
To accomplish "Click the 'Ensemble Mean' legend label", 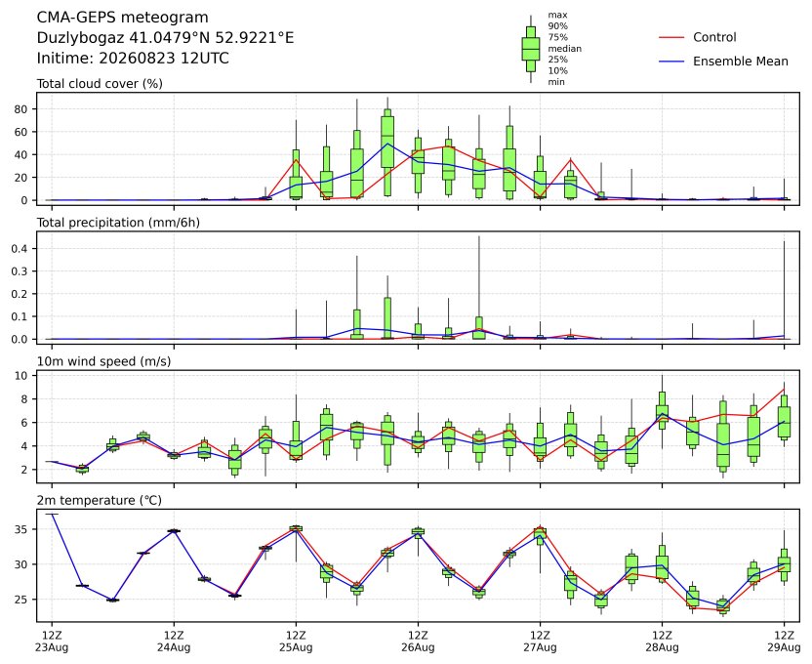I will pyautogui.click(x=741, y=62).
